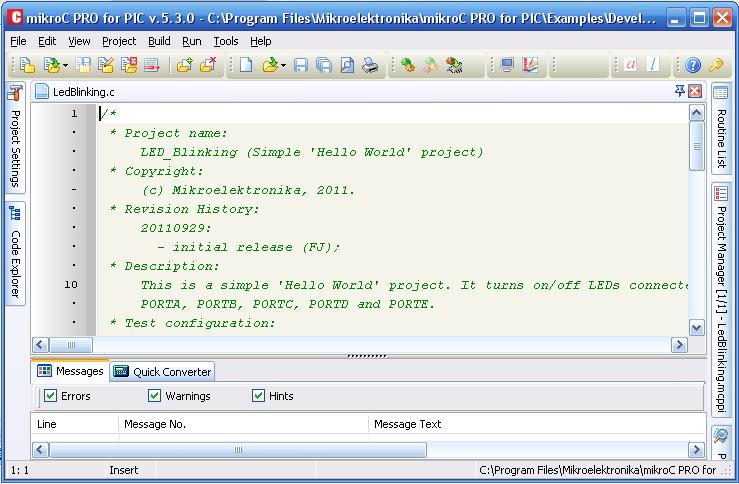This screenshot has width=739, height=484.
Task: Switch to the Quick Converter tab
Action: click(163, 372)
